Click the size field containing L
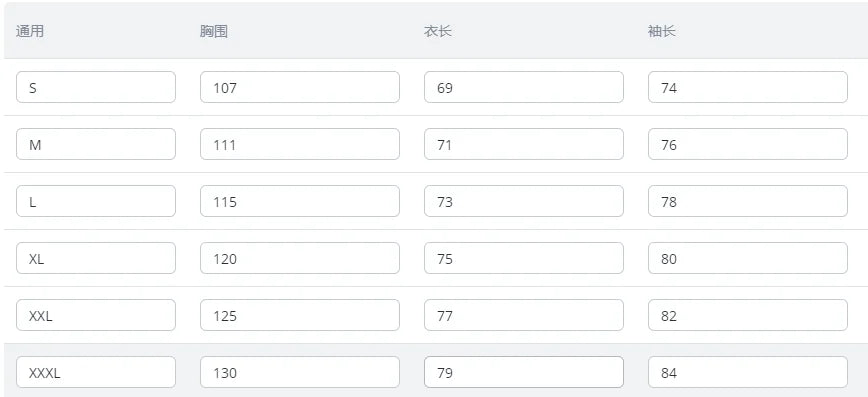Image resolution: width=868 pixels, height=397 pixels. point(96,201)
